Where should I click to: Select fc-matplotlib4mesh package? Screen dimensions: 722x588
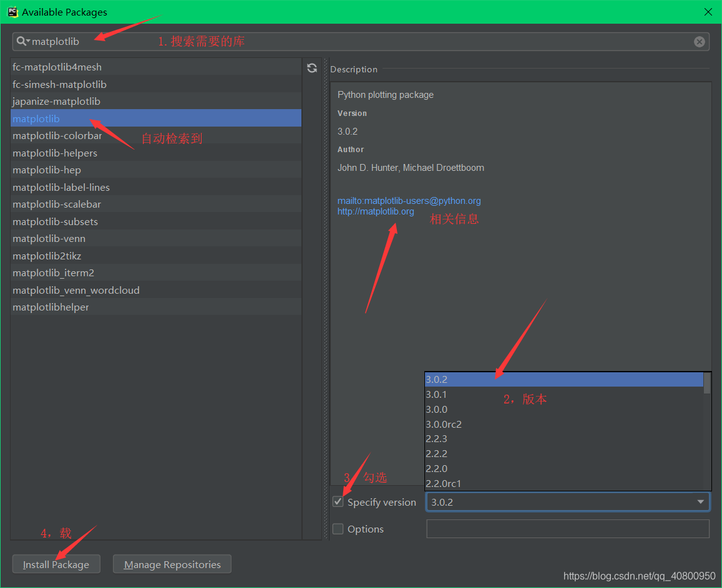coord(156,67)
